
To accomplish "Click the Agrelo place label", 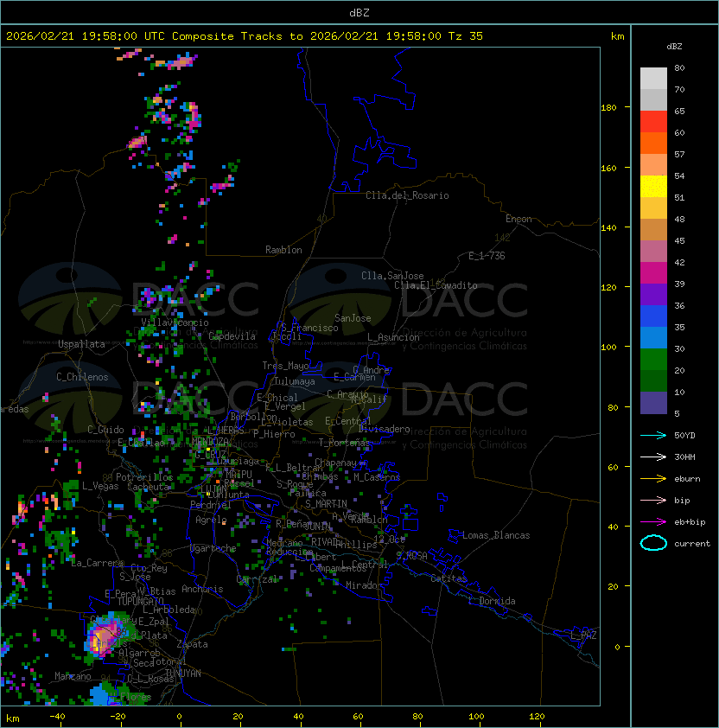I will [x=211, y=520].
